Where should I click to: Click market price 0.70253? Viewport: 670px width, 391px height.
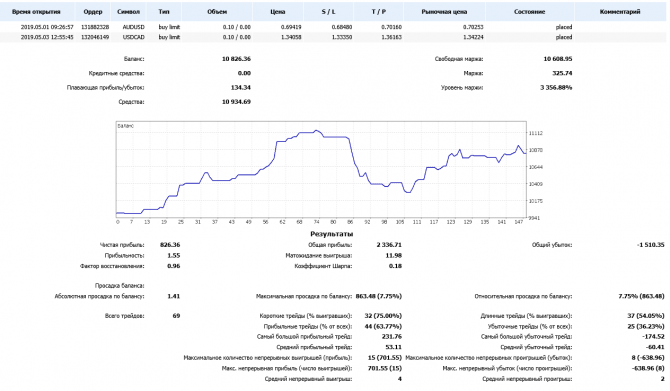473,27
